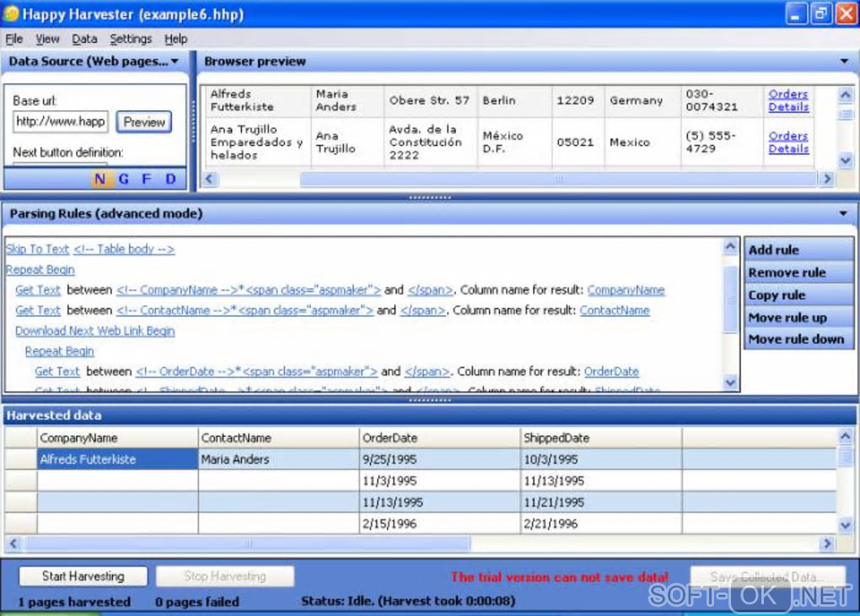Click Harvested data scroll right arrow
The width and height of the screenshot is (860, 616).
point(827,544)
